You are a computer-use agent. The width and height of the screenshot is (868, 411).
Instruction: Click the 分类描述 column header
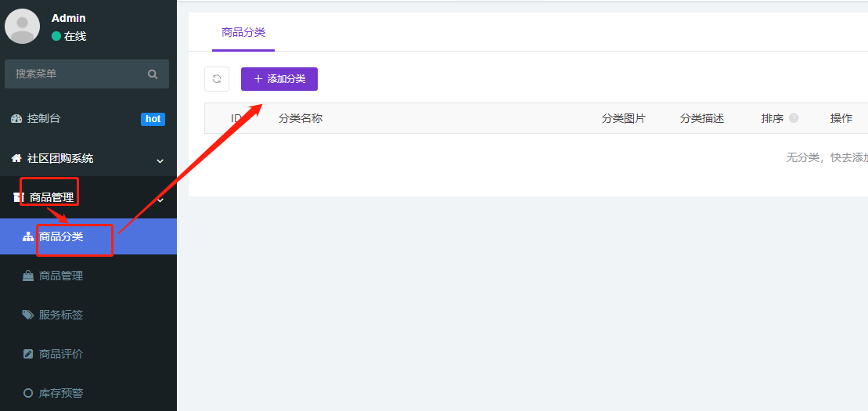coord(702,118)
